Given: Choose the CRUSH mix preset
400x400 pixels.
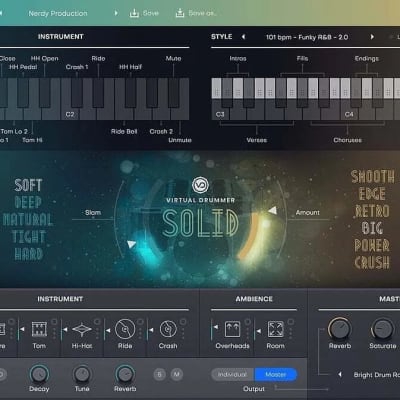Looking at the screenshot, I should pyautogui.click(x=372, y=263).
